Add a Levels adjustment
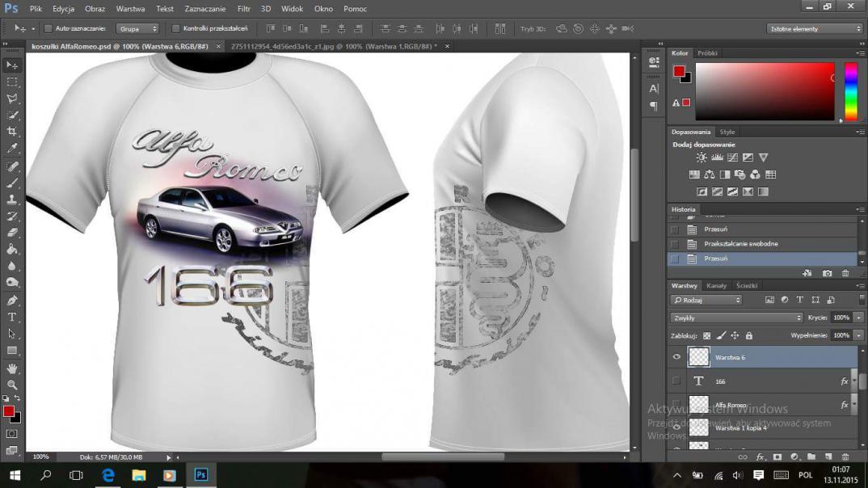Image resolution: width=868 pixels, height=488 pixels. pyautogui.click(x=717, y=158)
